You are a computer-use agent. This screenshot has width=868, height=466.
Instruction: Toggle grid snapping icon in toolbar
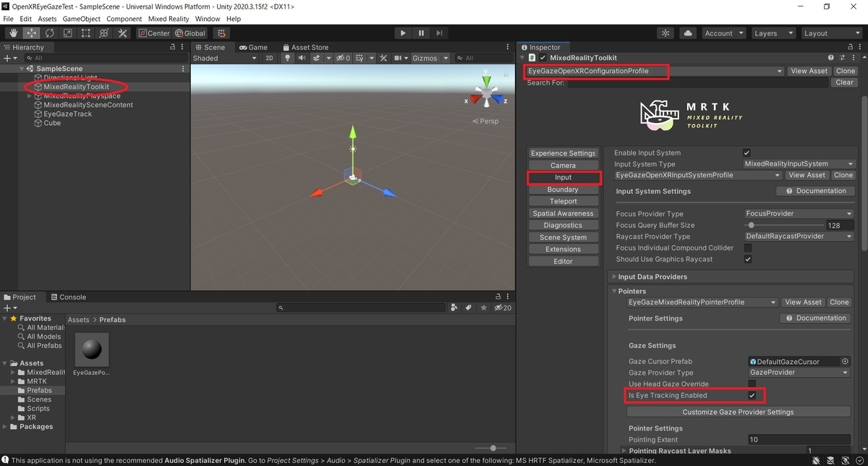[221, 33]
